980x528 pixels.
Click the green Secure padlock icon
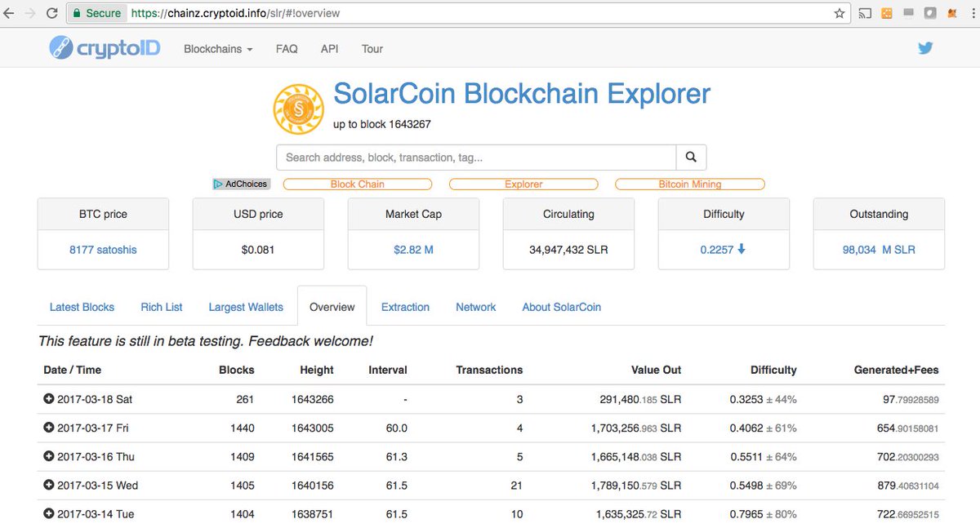coord(76,13)
